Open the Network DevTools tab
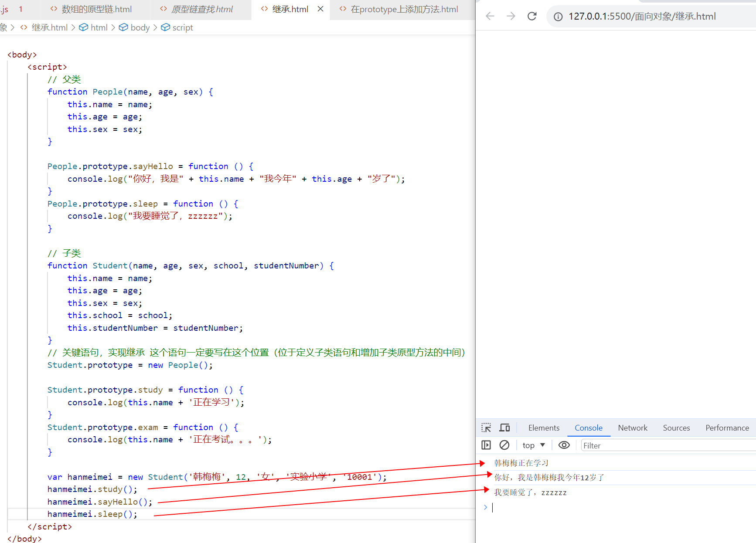The width and height of the screenshot is (756, 543). tap(633, 428)
